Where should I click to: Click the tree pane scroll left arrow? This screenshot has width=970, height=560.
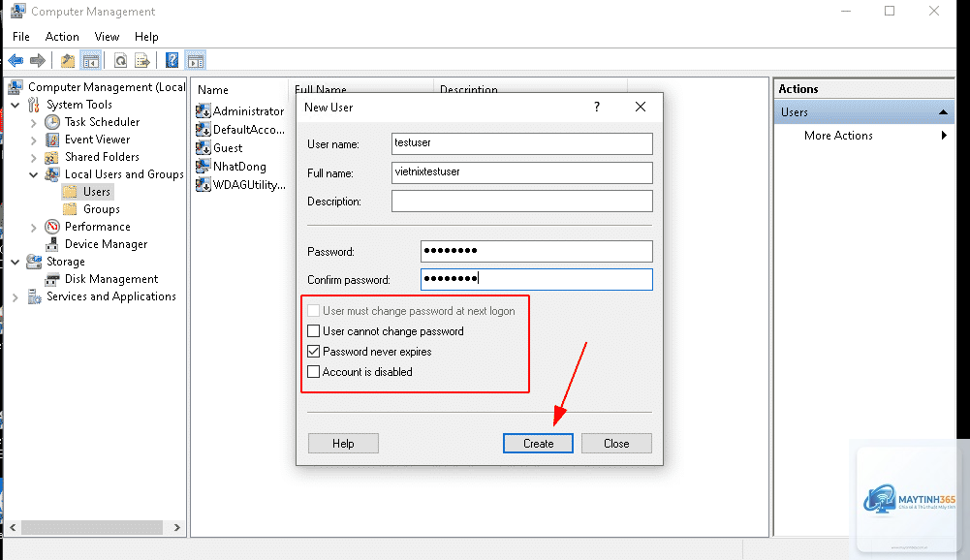(13, 527)
